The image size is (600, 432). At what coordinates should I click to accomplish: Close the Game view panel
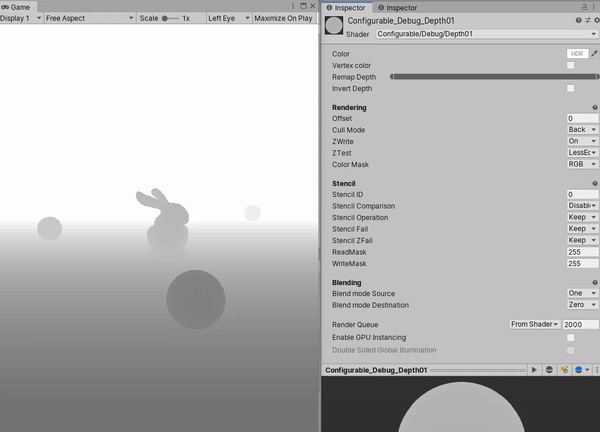point(313,6)
